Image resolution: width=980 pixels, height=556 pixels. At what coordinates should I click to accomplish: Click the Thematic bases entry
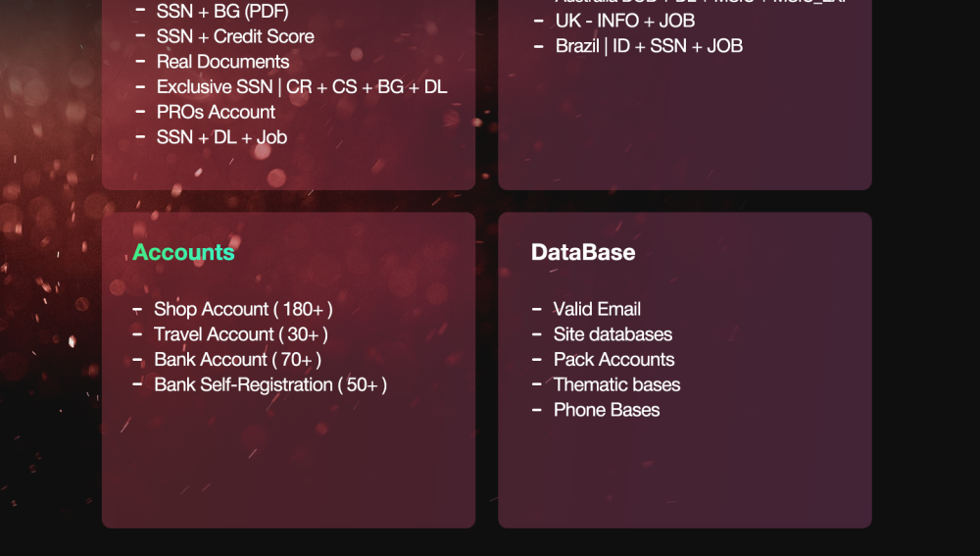[616, 384]
